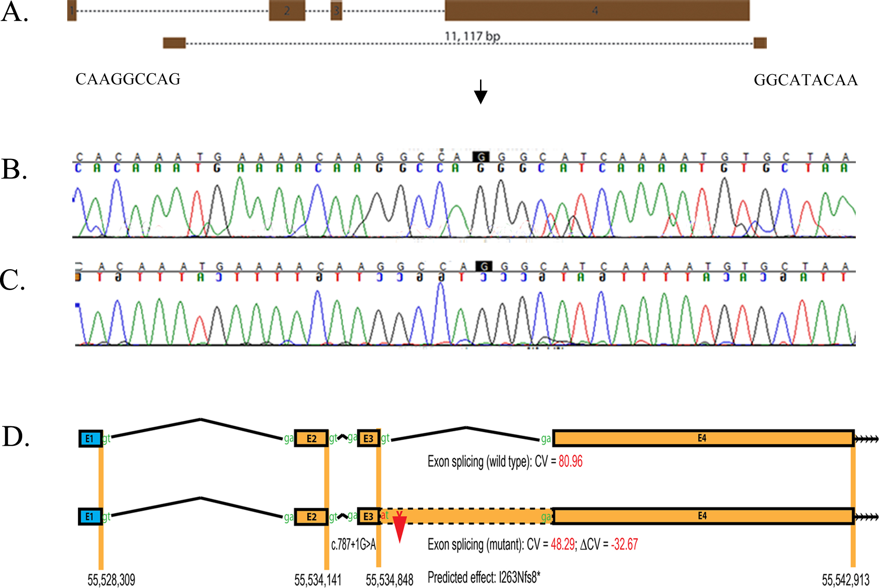Select small brown exon 3 box in panel A
The image size is (879, 588).
click(x=336, y=11)
